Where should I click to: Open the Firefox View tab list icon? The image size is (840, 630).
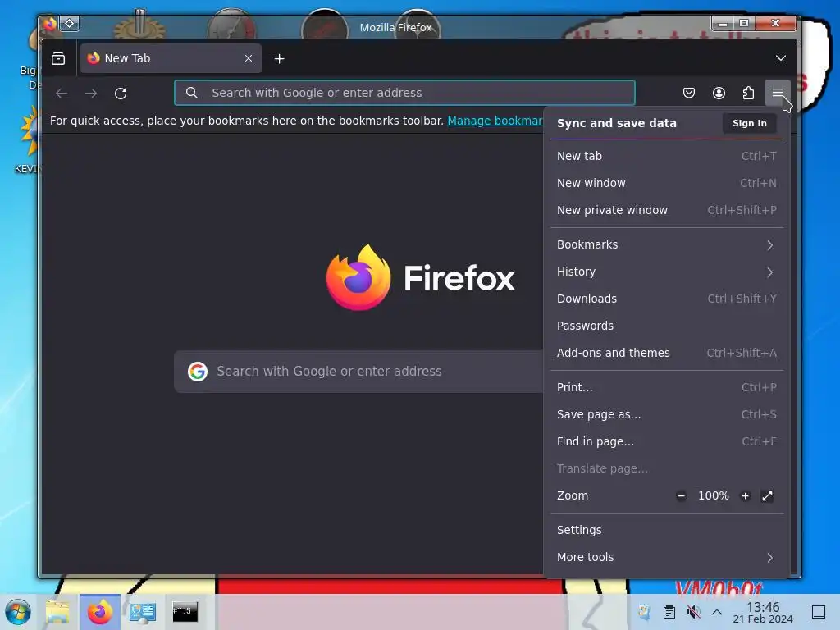click(x=58, y=58)
